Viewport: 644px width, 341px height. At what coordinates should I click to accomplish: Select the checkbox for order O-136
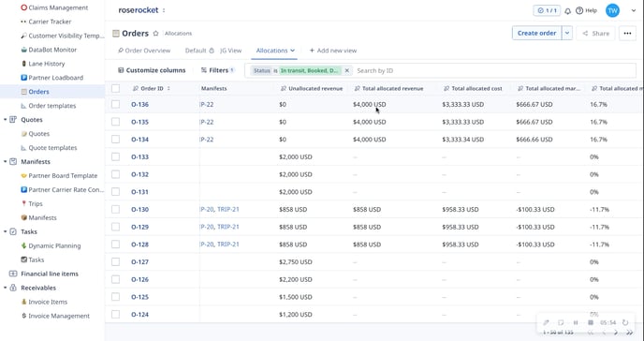coord(115,104)
